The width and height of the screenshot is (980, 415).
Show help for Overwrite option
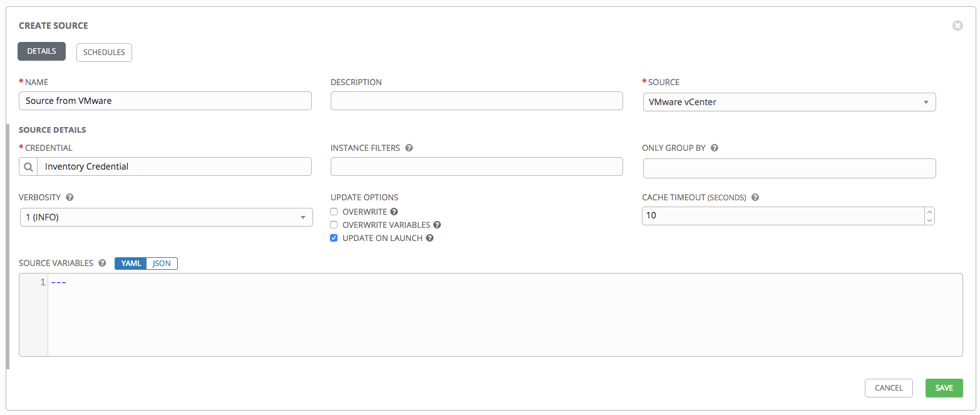pos(394,212)
